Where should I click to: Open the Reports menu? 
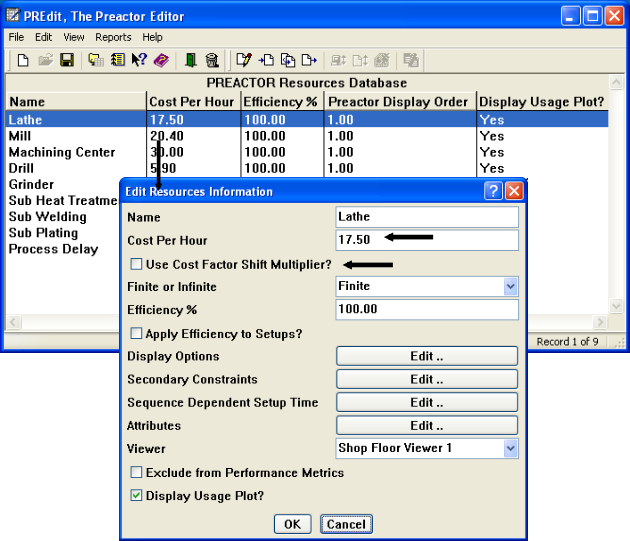[x=113, y=37]
